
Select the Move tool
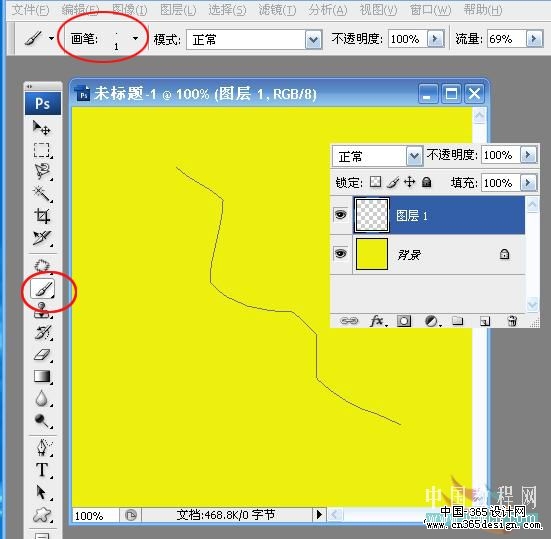[42, 128]
